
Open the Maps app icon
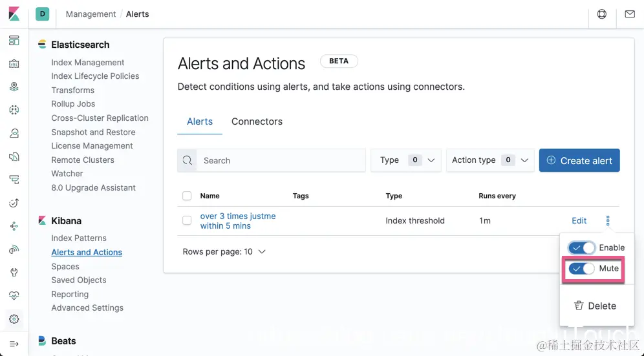tap(14, 87)
